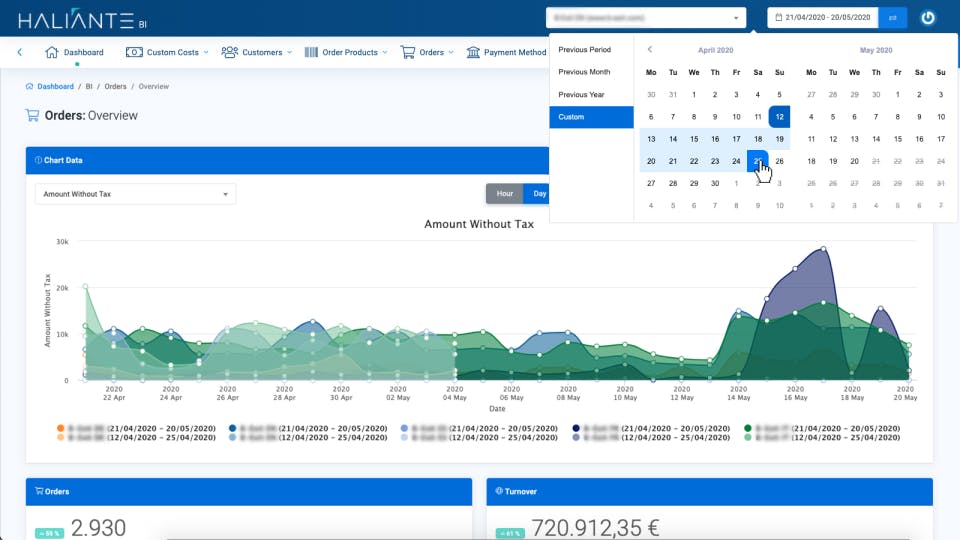Hide the orange series in chart legend

[x=61, y=428]
